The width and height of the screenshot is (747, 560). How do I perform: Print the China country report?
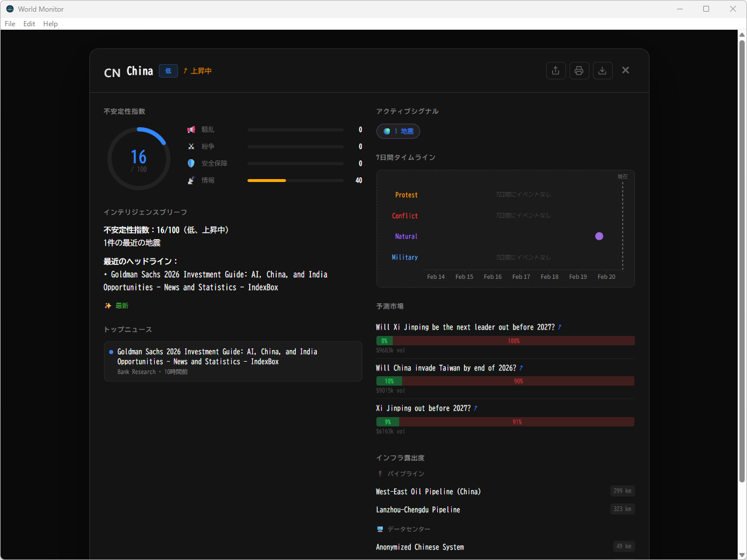click(579, 71)
